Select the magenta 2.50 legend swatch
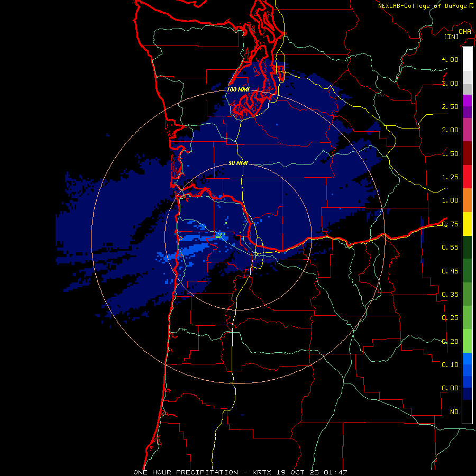Viewport: 476px width, 476px height. pyautogui.click(x=467, y=100)
